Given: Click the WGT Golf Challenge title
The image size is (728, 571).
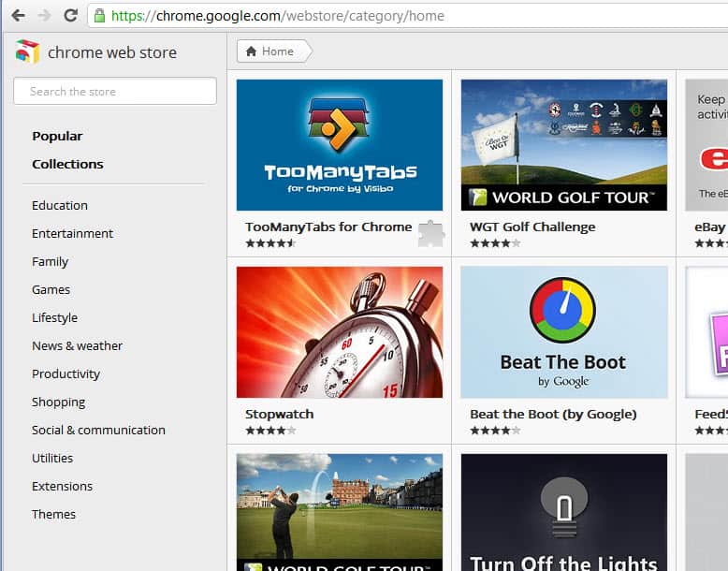Looking at the screenshot, I should pos(532,227).
